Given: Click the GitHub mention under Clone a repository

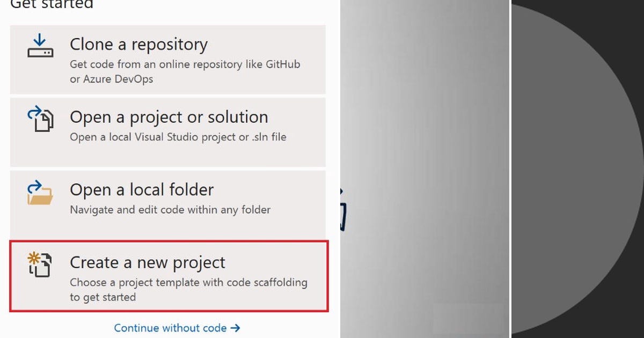Looking at the screenshot, I should (x=283, y=64).
